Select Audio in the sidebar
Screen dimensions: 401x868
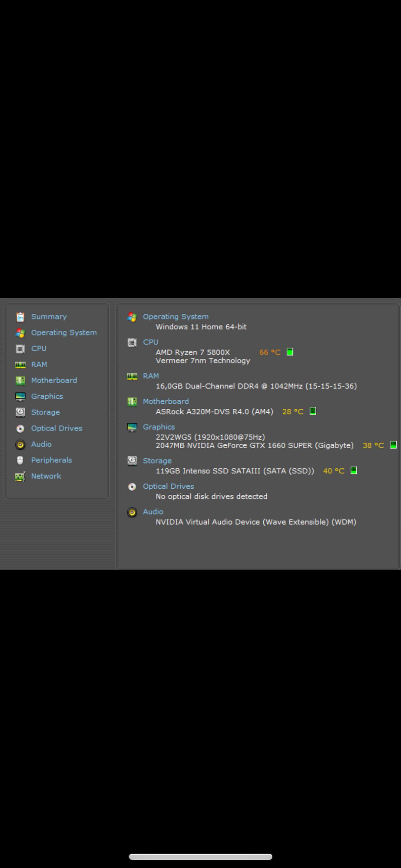pos(41,444)
